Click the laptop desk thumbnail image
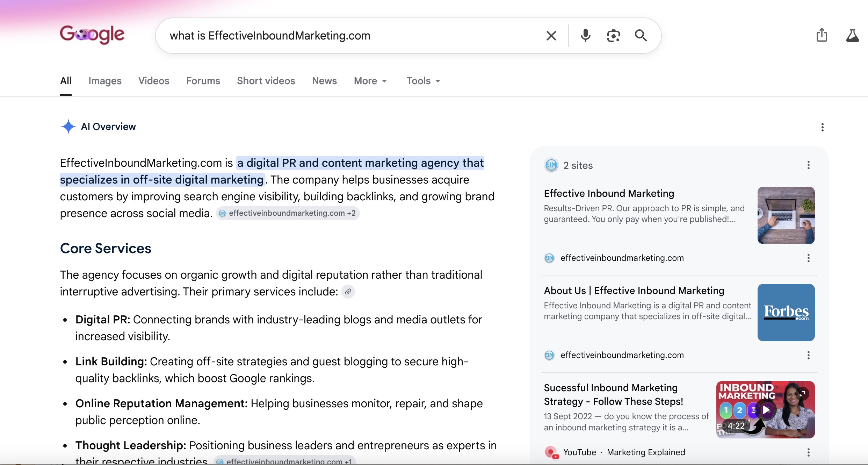The image size is (868, 465). point(786,215)
